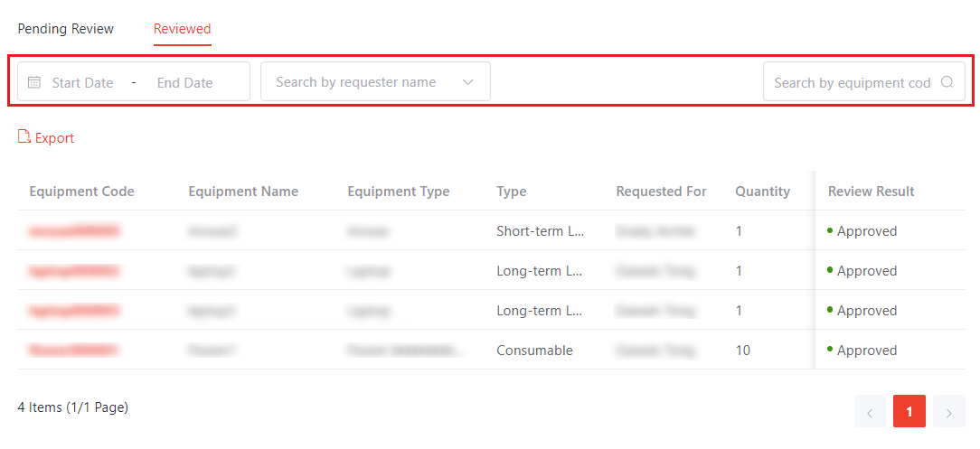Switch to the Pending Review tab
This screenshot has width=980, height=449.
click(x=65, y=29)
